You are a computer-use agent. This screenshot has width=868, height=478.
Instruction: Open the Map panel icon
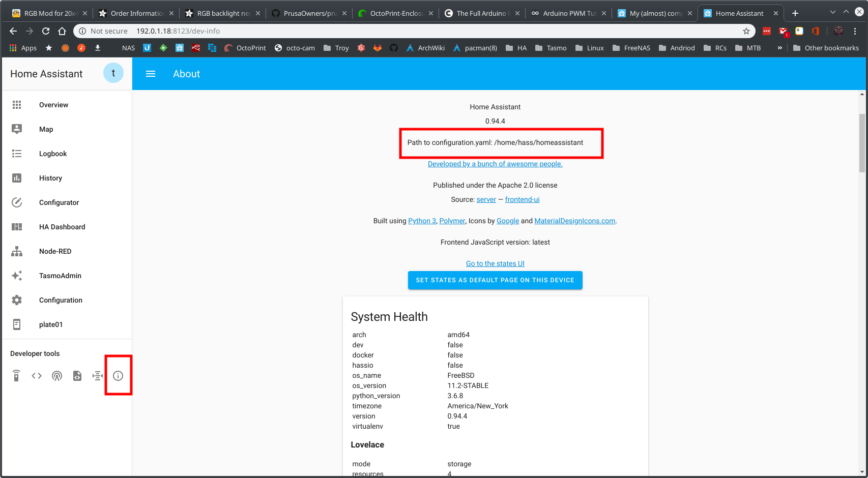click(17, 129)
